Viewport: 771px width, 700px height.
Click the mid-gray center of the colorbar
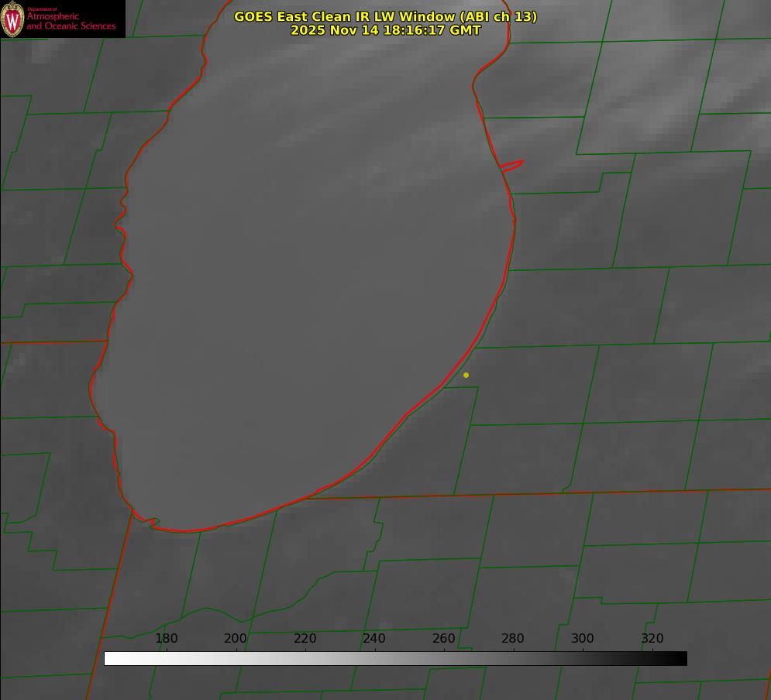point(395,658)
